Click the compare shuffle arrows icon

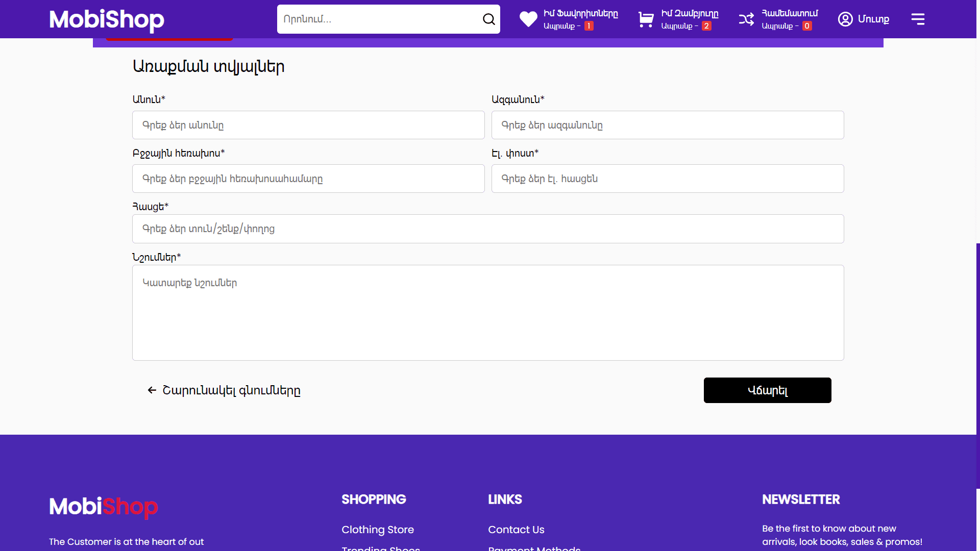pyautogui.click(x=746, y=19)
